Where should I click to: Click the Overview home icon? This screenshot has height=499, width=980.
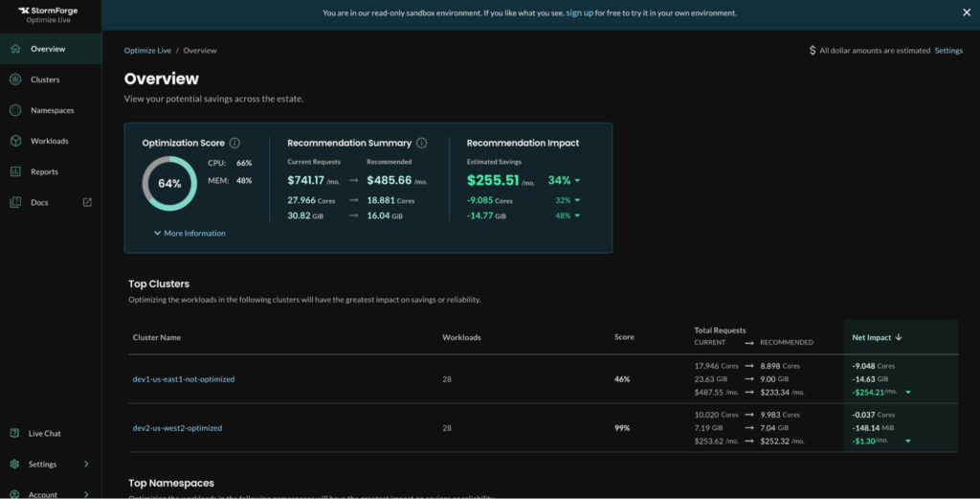click(x=15, y=48)
